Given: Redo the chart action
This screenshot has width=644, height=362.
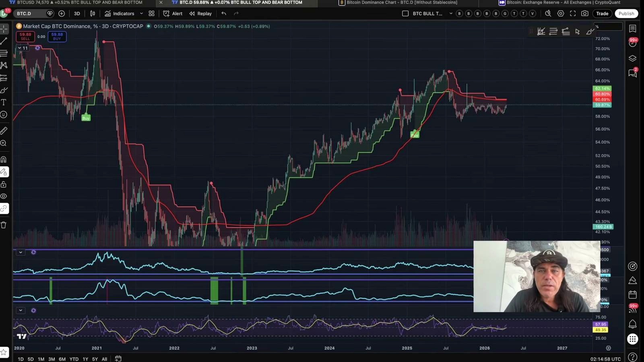Looking at the screenshot, I should click(236, 13).
